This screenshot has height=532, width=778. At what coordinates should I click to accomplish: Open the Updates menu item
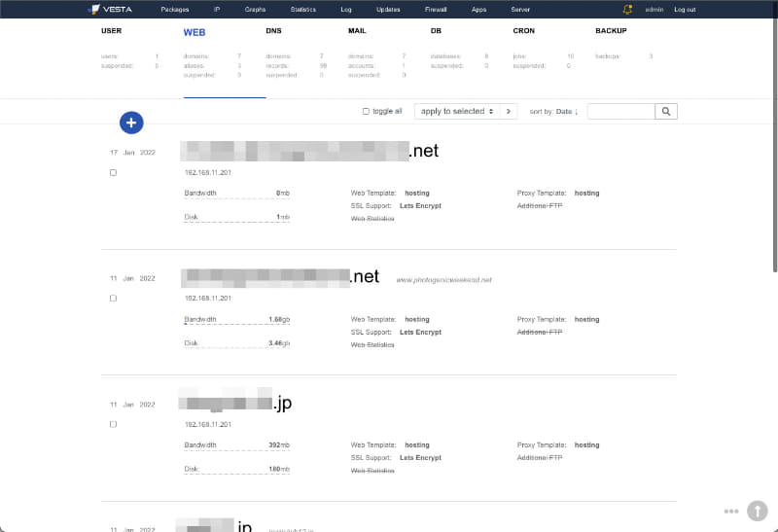(x=388, y=10)
